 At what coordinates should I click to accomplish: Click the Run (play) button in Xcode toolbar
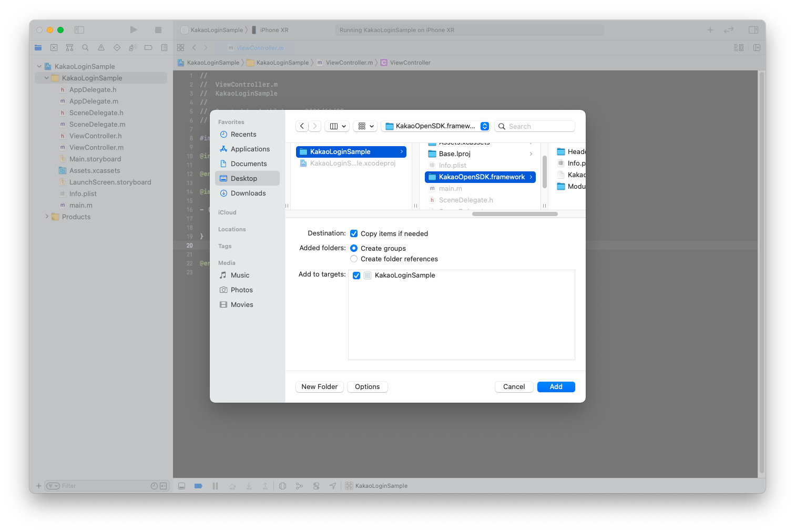click(x=134, y=30)
